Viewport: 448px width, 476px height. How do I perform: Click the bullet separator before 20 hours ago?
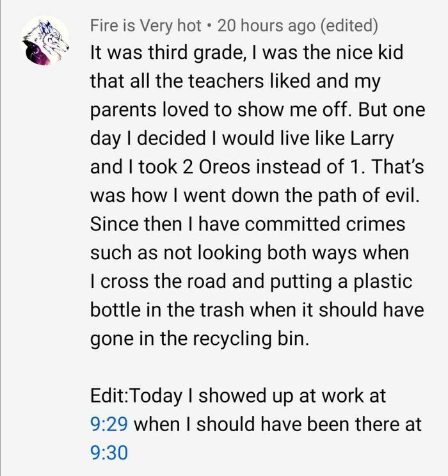(x=209, y=26)
